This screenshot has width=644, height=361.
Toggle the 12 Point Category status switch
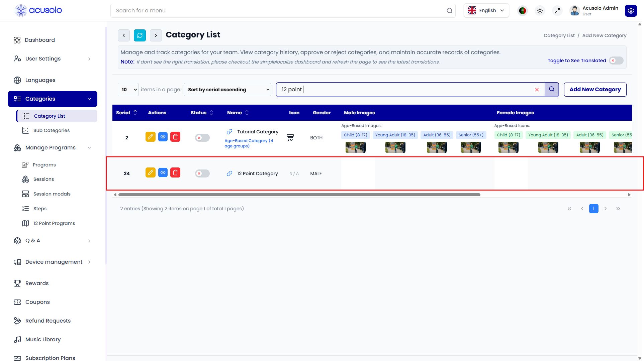click(202, 173)
